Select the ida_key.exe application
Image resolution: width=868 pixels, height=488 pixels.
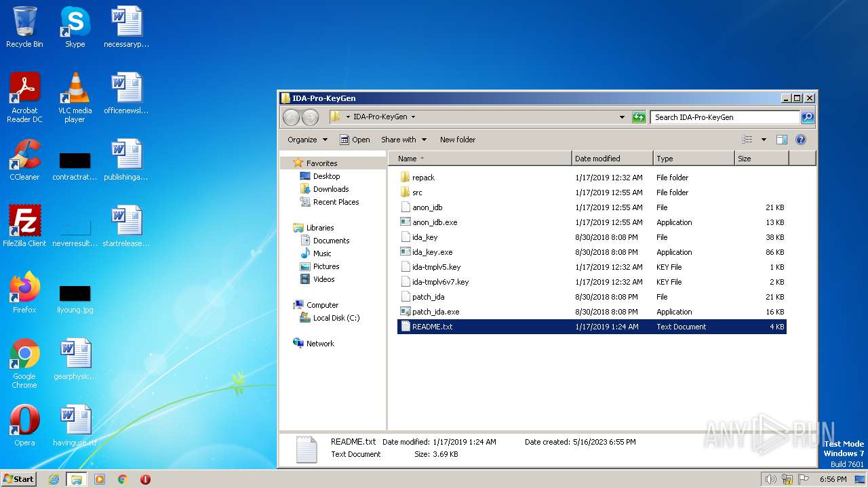[x=591, y=252]
